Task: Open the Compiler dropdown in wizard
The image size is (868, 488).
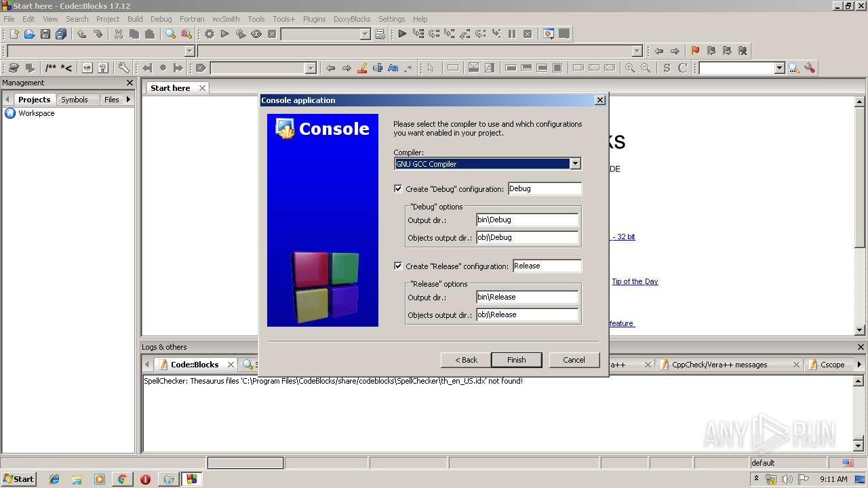Action: [575, 163]
